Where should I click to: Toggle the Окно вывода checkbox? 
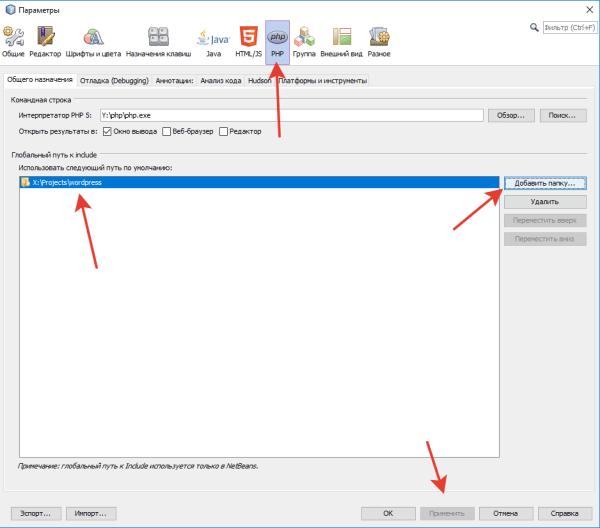[107, 132]
